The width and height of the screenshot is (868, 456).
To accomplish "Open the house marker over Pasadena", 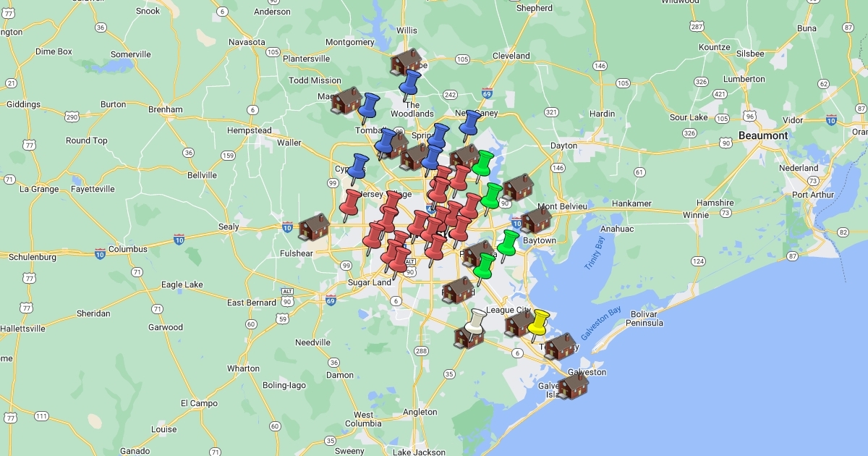I will pyautogui.click(x=477, y=253).
